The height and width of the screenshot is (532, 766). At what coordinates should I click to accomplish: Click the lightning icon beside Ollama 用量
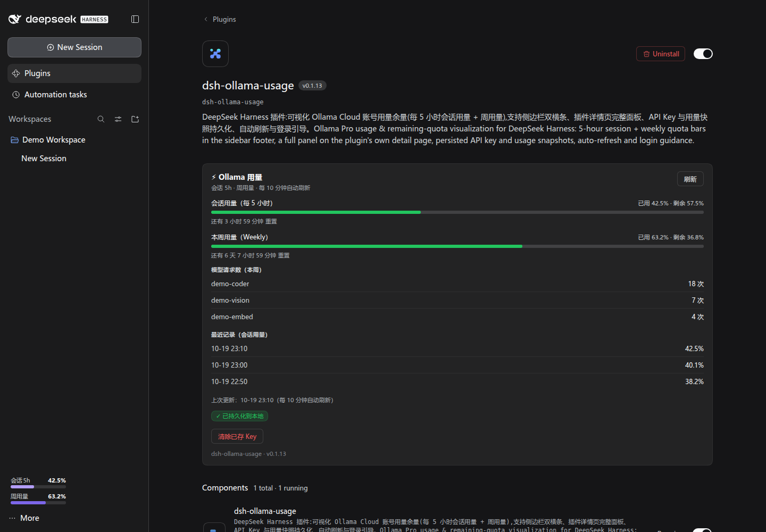tap(214, 177)
